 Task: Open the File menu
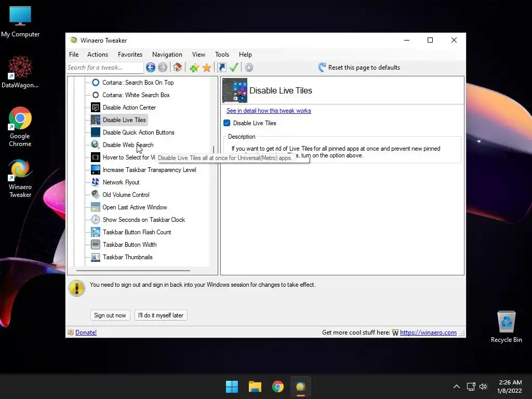coord(74,55)
